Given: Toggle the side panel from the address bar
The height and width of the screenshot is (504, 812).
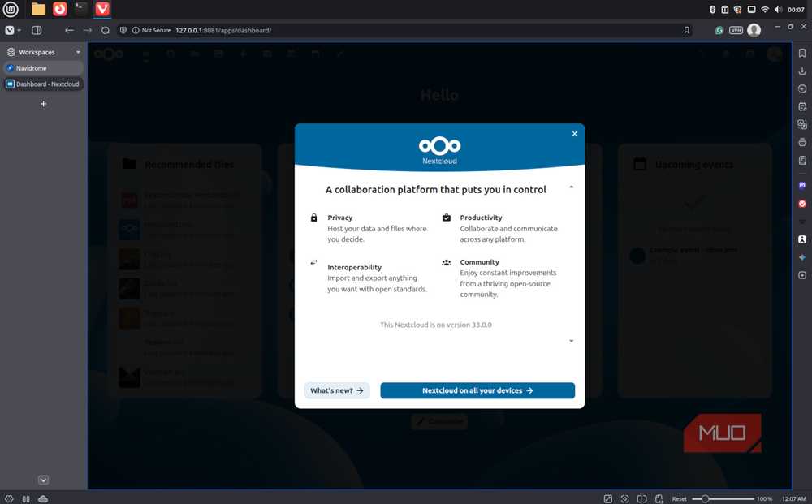Looking at the screenshot, I should click(37, 31).
